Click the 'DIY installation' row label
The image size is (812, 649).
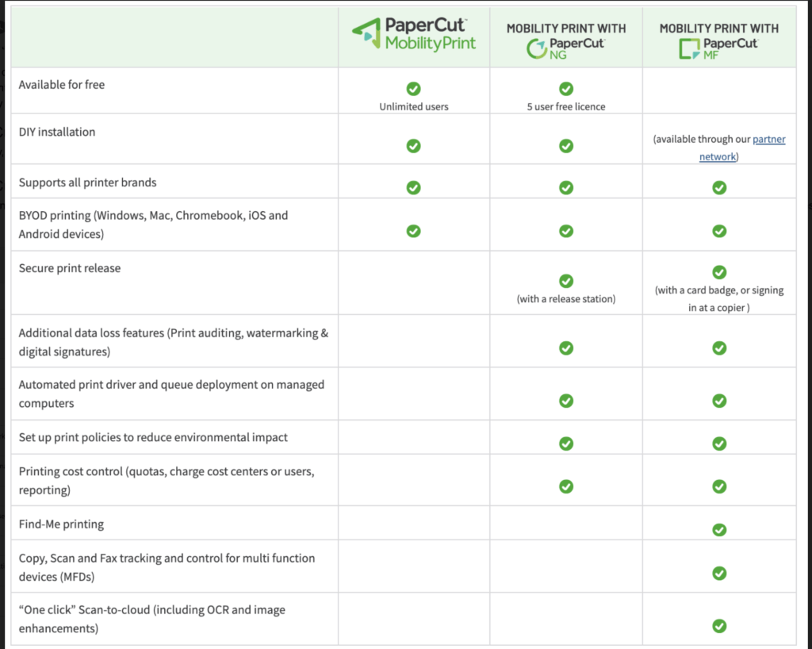point(57,132)
